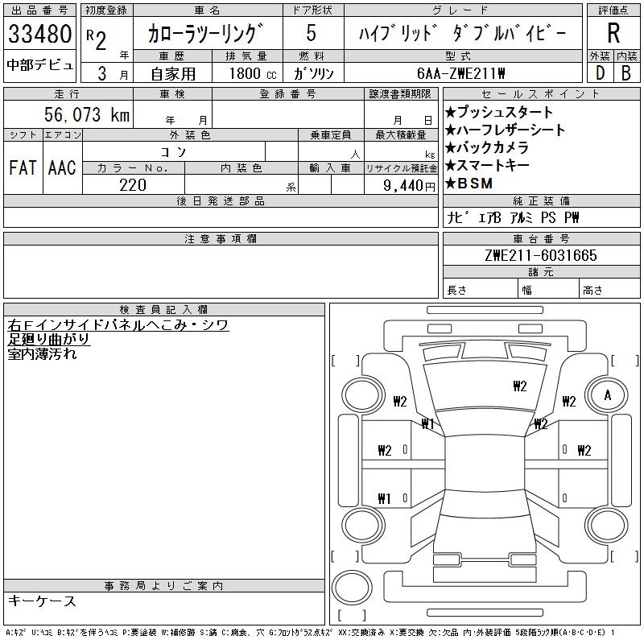644x644 pixels.
Task: Click the note 右Fインサイドパネルへこみ・シワ
Action: point(118,325)
